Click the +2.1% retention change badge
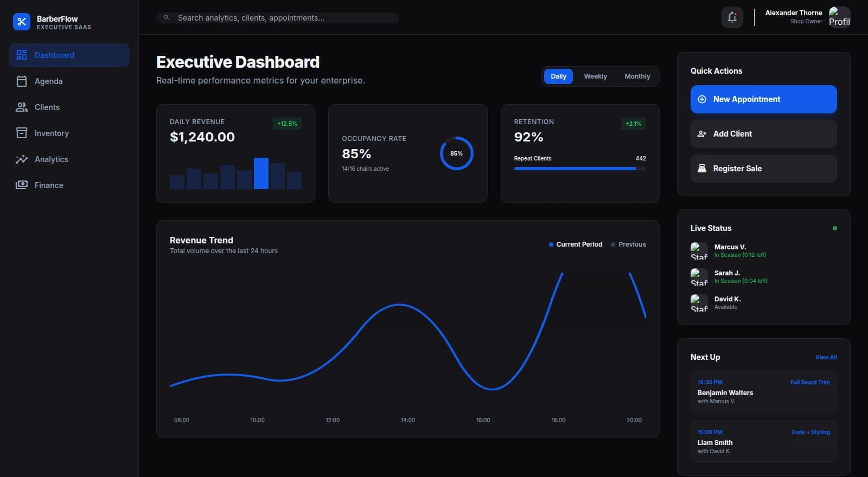 tap(633, 124)
